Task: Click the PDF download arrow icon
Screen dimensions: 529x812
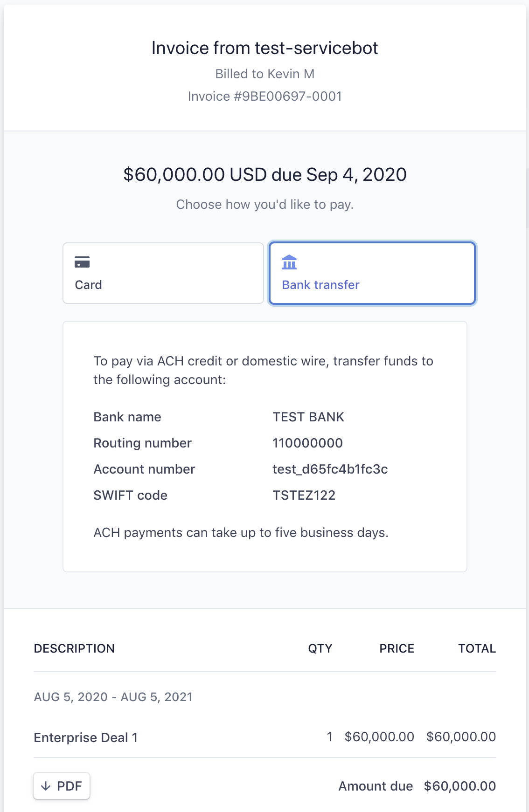Action: tap(46, 786)
